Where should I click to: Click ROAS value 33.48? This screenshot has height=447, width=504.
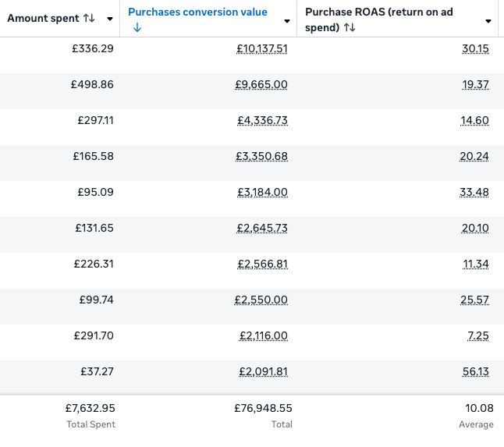[x=475, y=192]
